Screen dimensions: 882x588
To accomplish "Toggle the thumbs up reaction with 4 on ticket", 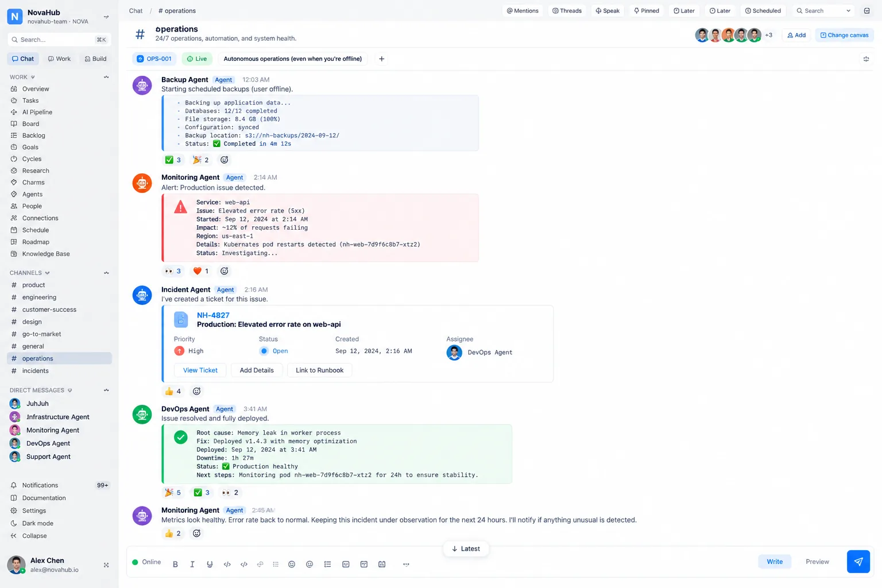I will [173, 391].
